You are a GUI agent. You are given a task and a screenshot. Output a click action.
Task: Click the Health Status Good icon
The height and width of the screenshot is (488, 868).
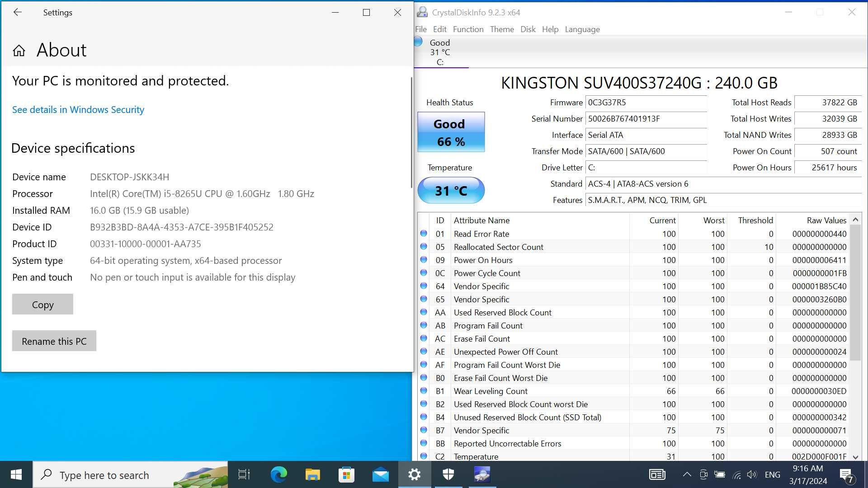coord(450,131)
